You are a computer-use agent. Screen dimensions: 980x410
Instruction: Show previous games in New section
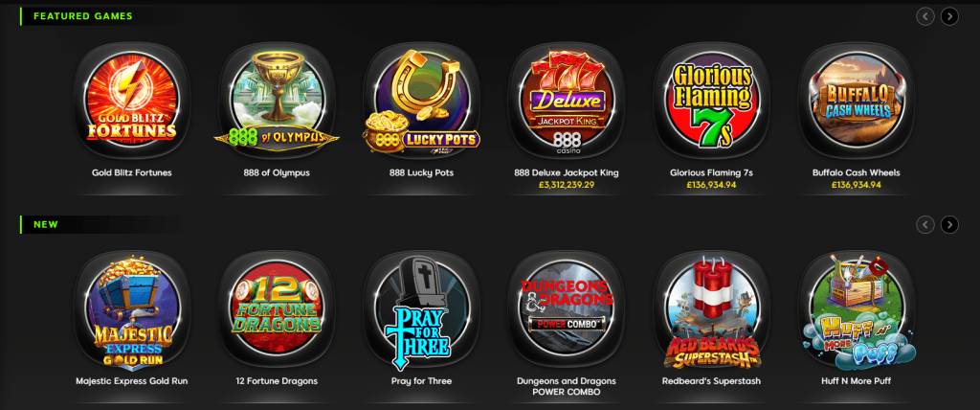[925, 224]
